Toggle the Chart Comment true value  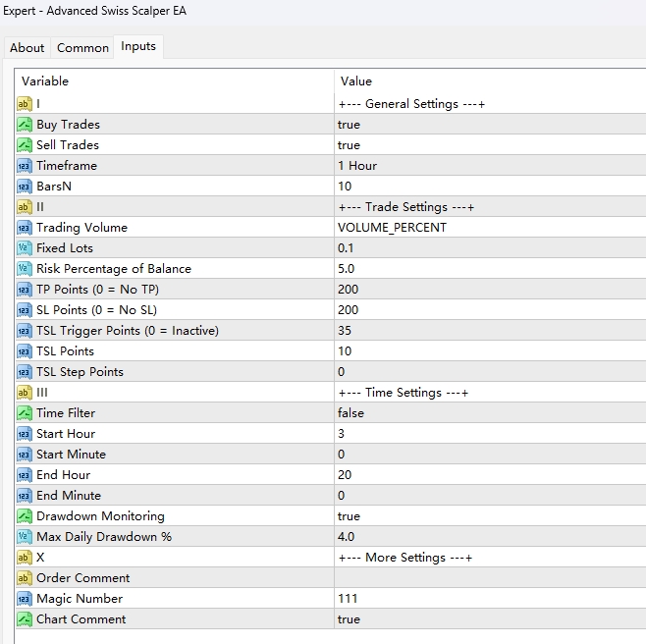[349, 619]
